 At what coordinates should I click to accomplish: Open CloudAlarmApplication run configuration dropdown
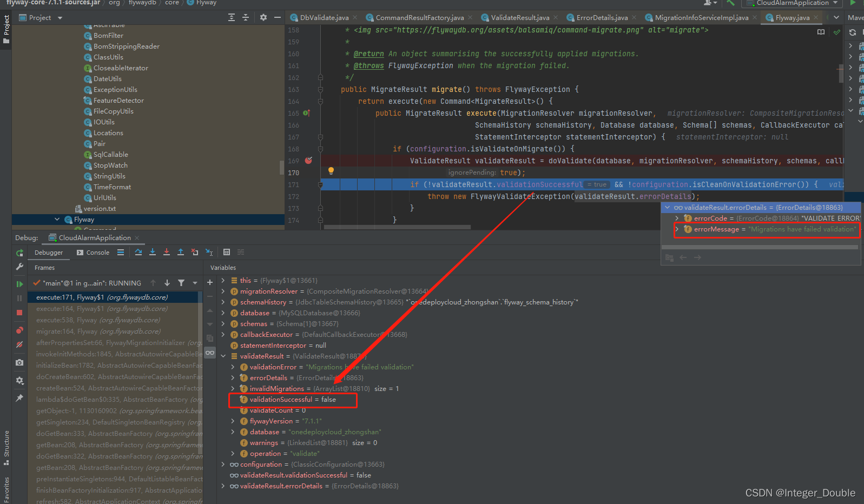click(793, 3)
